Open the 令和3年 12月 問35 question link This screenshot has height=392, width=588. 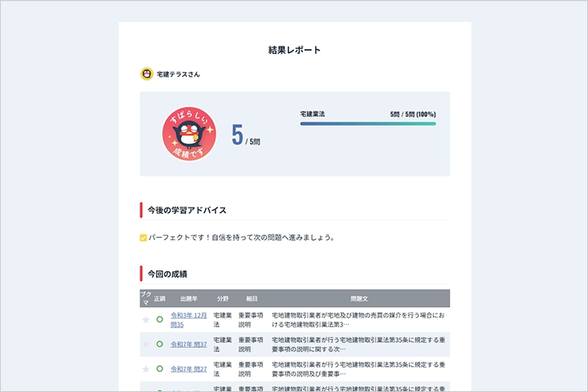189,319
